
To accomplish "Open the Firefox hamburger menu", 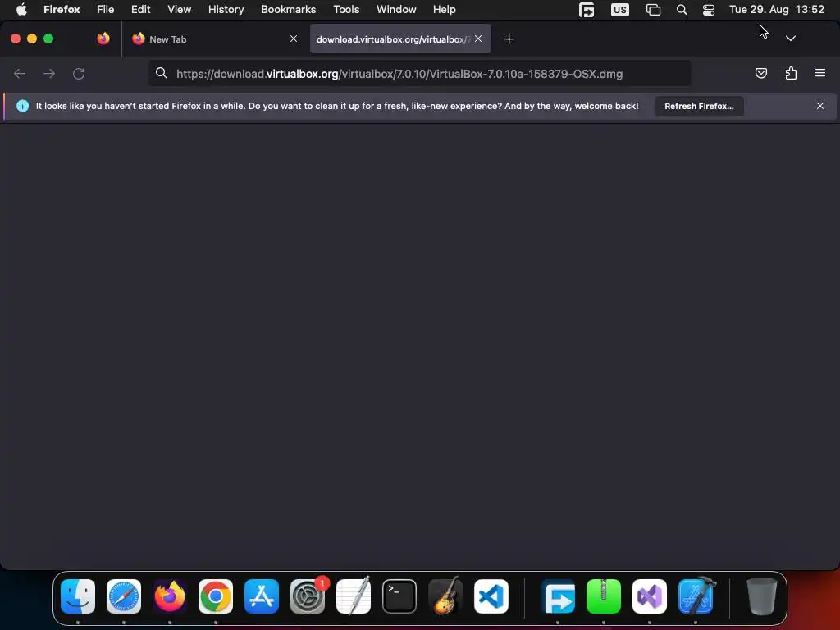I will (x=820, y=73).
